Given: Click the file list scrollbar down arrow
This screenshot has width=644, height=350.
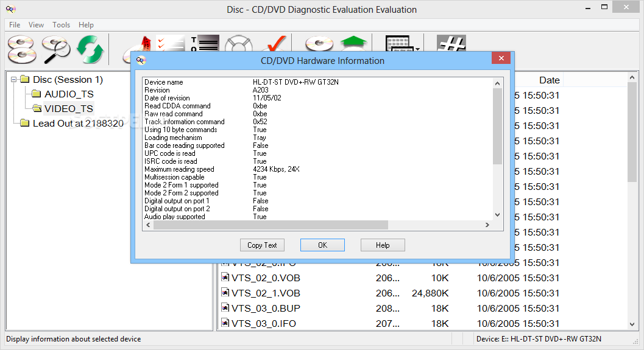Looking at the screenshot, I should point(632,324).
